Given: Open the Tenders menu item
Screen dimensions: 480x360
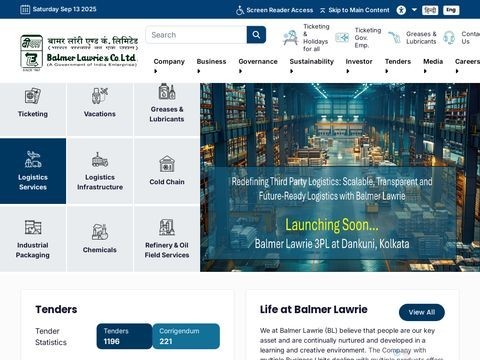Looking at the screenshot, I should point(398,62).
